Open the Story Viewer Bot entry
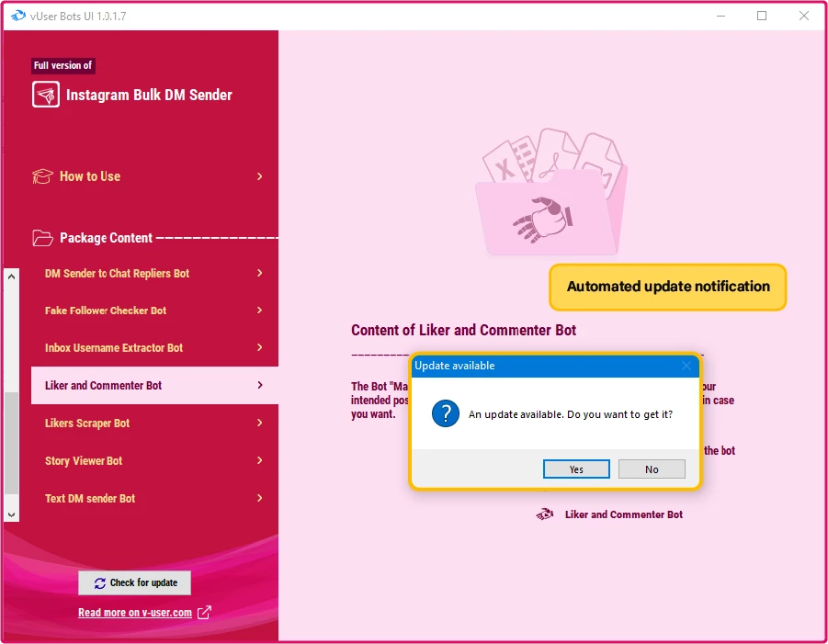This screenshot has width=828, height=644. point(154,461)
